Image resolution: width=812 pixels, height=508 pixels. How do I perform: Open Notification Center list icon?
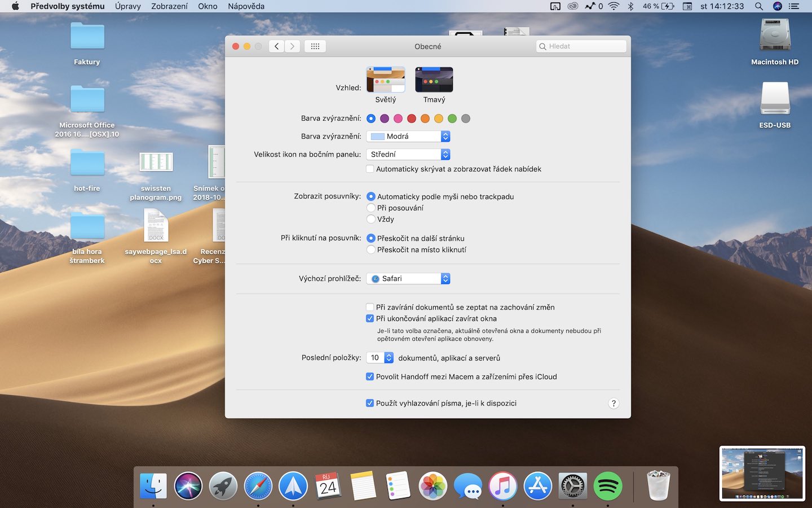[x=794, y=6]
